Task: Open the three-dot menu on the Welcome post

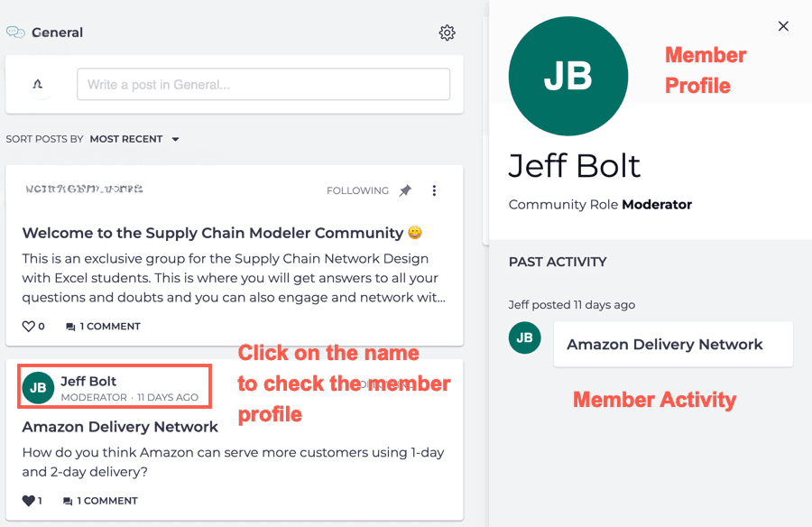Action: click(434, 190)
